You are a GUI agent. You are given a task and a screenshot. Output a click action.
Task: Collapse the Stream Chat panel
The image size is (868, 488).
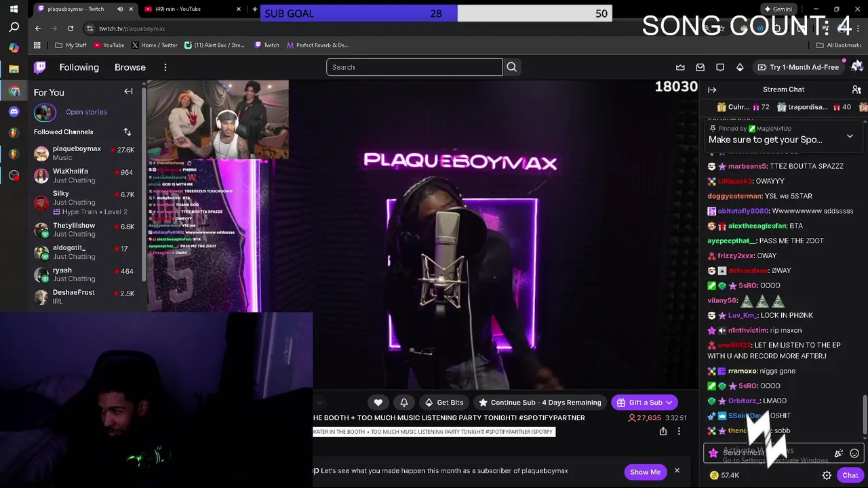click(x=712, y=89)
